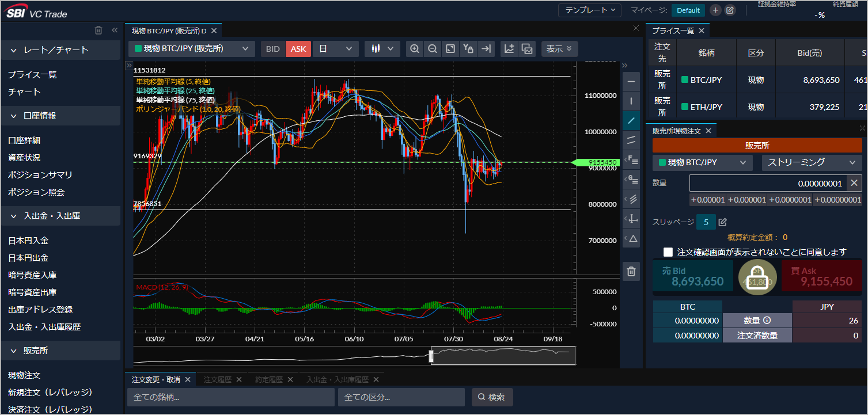This screenshot has height=415, width=868.
Task: Open the add indicator chart icon
Action: pos(509,49)
